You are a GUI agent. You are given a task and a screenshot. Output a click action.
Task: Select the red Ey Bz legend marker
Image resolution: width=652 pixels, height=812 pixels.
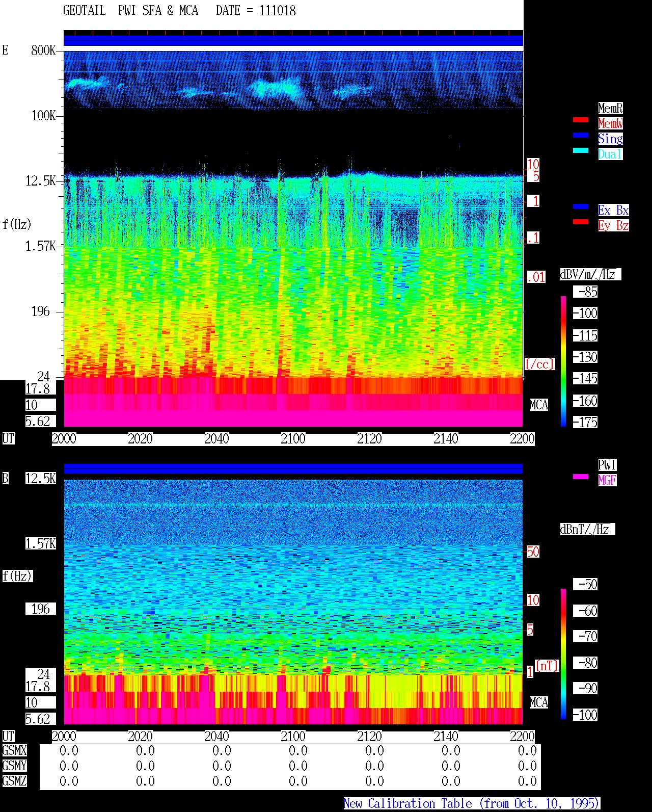(x=581, y=222)
